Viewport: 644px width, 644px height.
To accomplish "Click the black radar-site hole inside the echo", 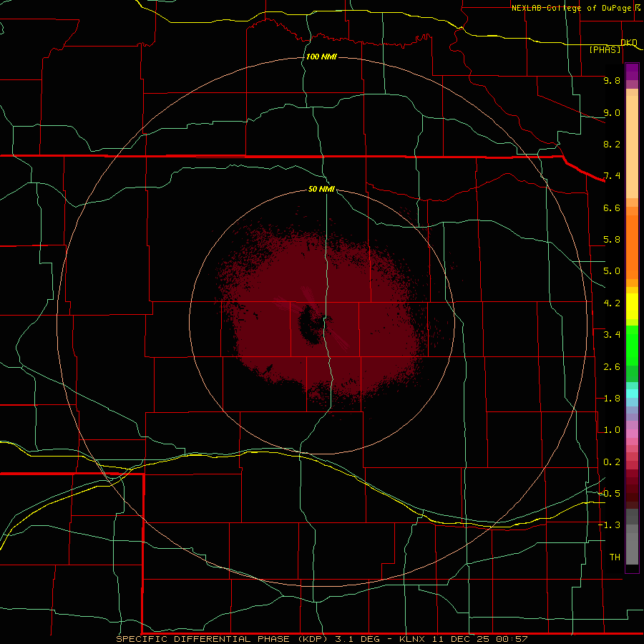I will click(x=310, y=324).
